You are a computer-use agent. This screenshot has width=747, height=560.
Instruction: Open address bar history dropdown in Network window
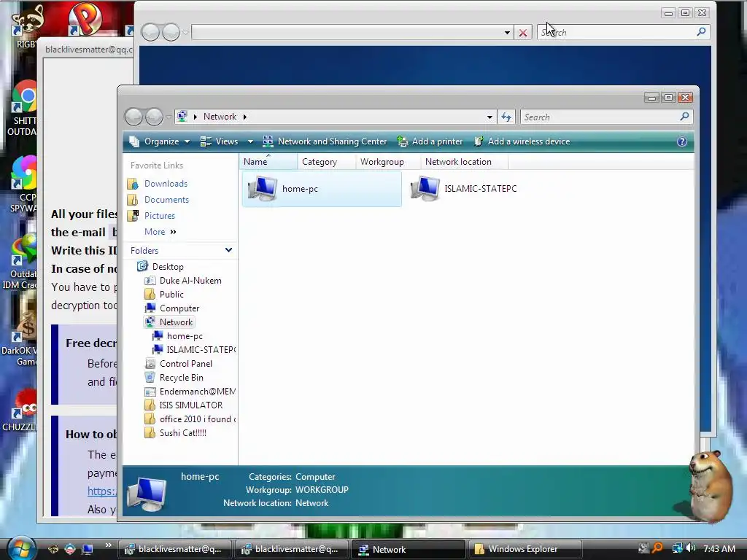tap(489, 117)
